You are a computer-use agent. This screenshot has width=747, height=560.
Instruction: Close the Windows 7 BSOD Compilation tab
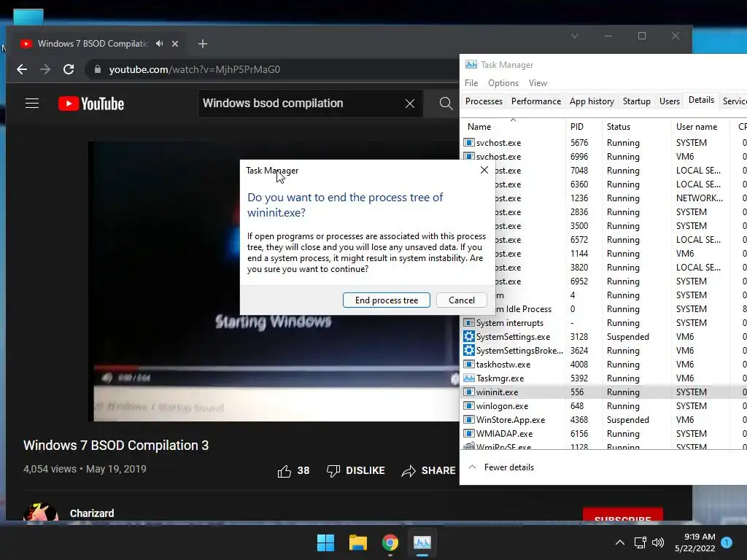[x=175, y=44]
